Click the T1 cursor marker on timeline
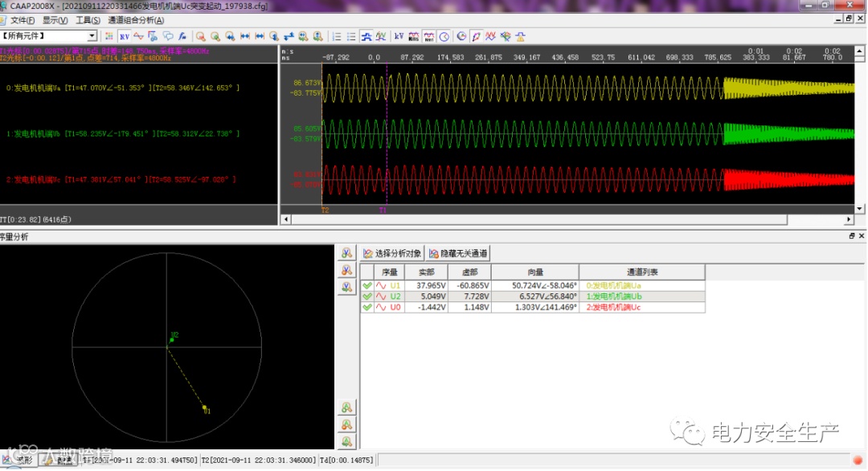This screenshot has width=868, height=471. click(x=383, y=210)
